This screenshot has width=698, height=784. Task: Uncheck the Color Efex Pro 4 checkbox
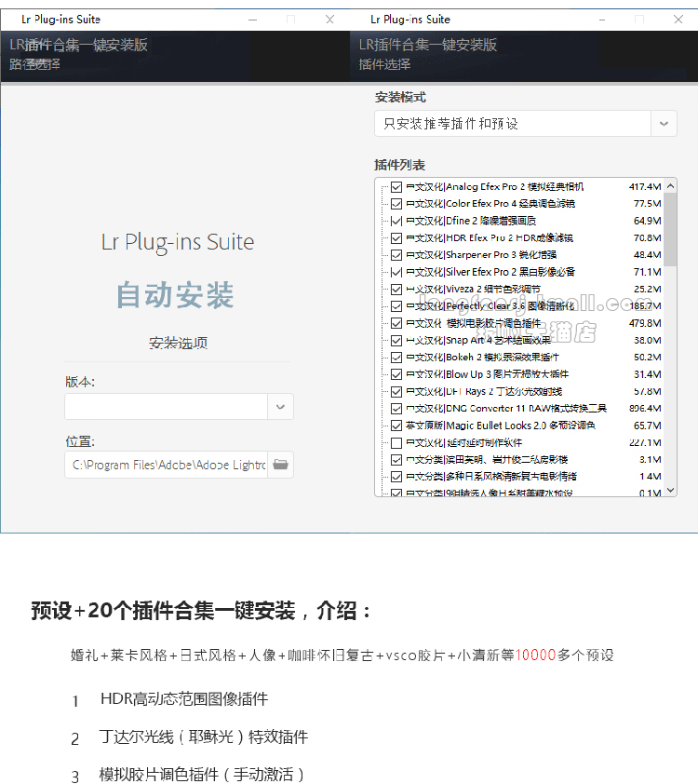click(396, 204)
